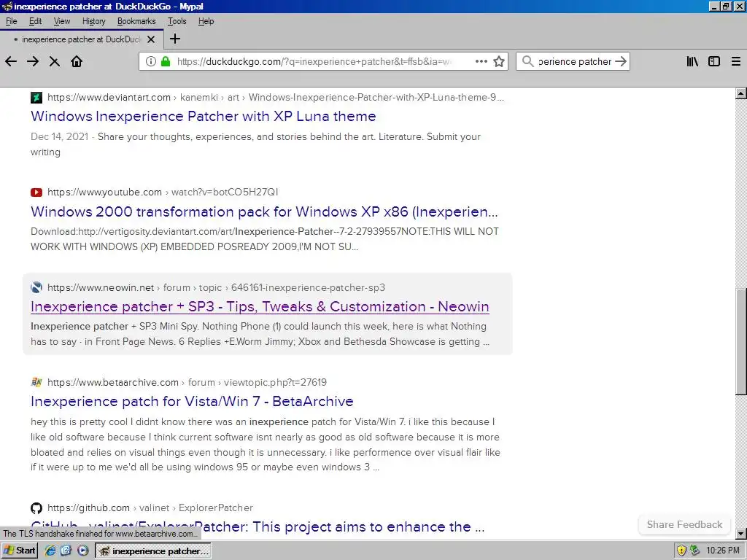Launch Internet Explorer from quick launch

tap(50, 551)
